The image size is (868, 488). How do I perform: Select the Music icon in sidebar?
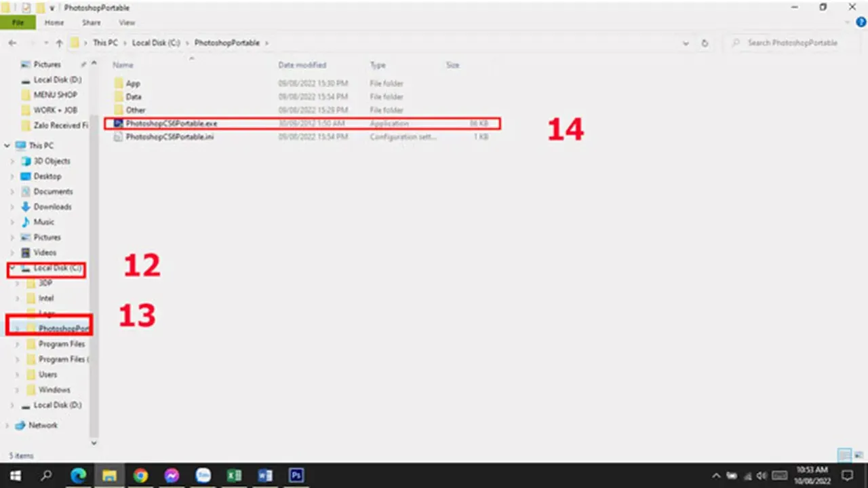(26, 222)
